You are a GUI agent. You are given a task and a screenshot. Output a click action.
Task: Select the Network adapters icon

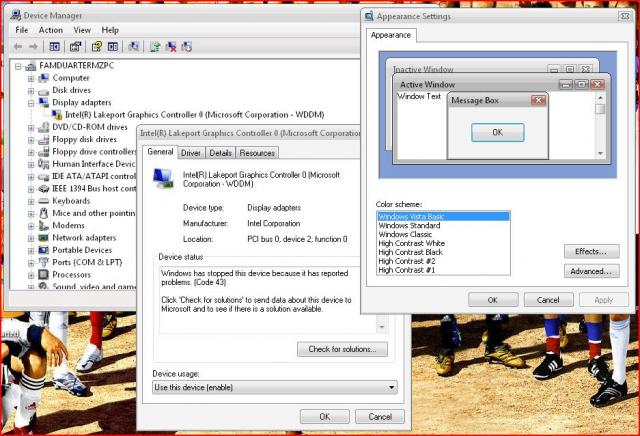(x=43, y=238)
